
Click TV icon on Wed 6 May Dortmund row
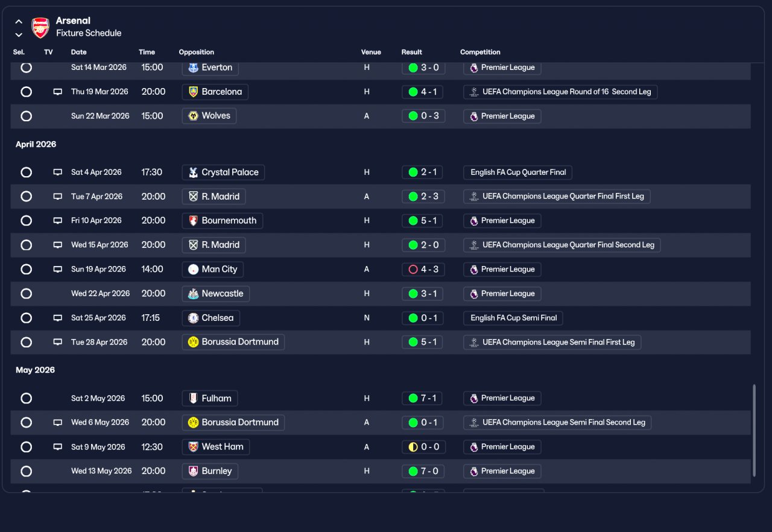58,423
